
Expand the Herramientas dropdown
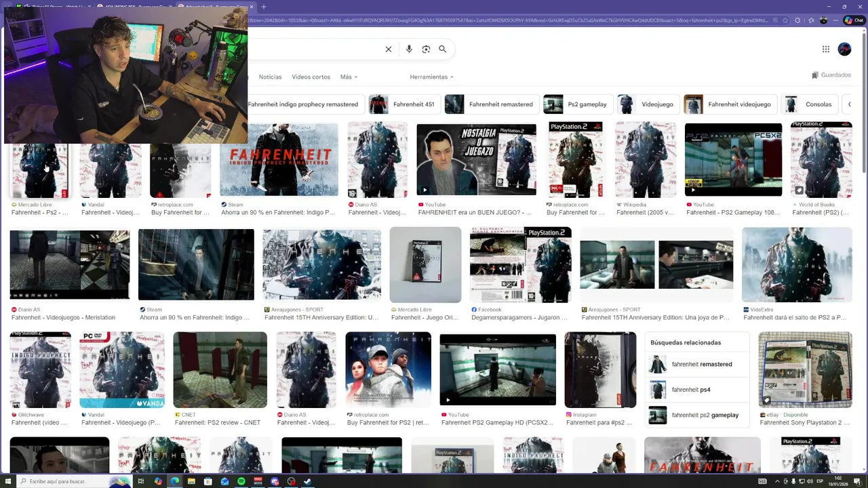click(x=431, y=77)
